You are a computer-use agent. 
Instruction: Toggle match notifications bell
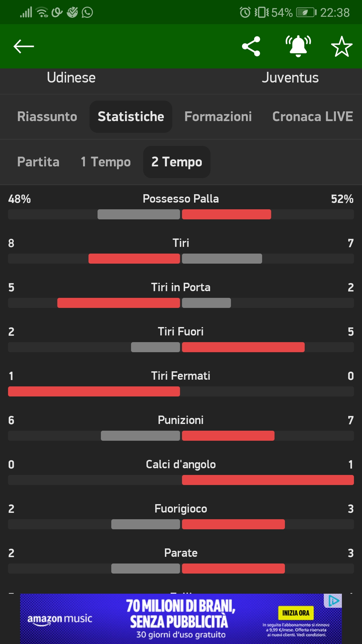[x=298, y=46]
